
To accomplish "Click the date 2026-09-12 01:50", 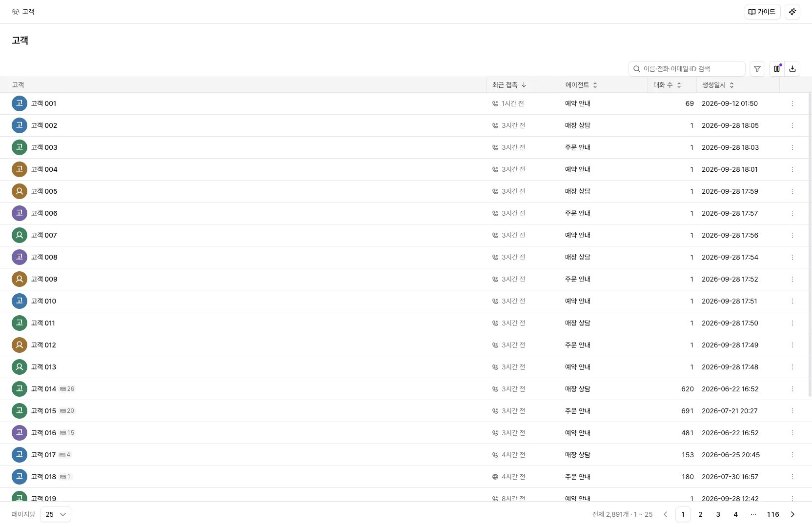I will [730, 103].
